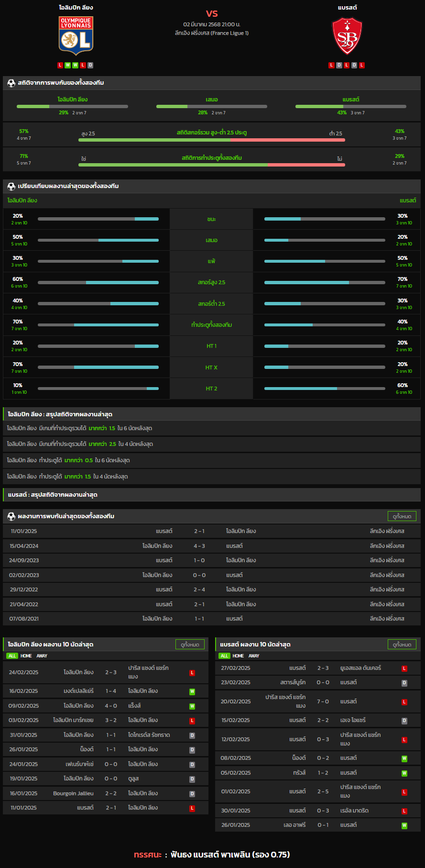
Task: Click the มากกว่า 2.5 Lyon summary line
Action: (212, 444)
